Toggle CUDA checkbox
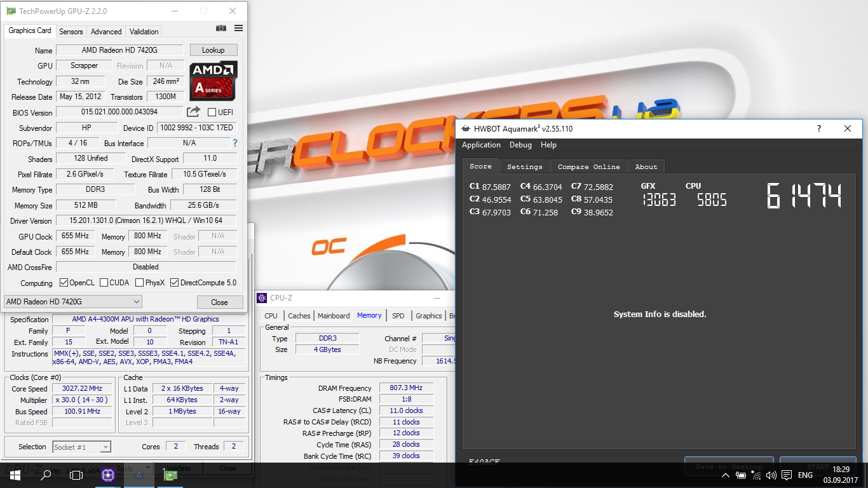The image size is (868, 488). tap(104, 283)
